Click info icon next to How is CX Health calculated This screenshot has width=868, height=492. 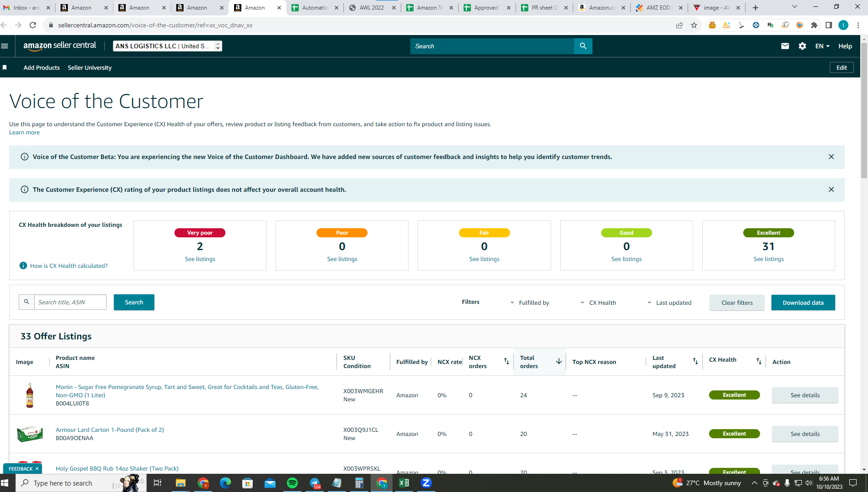tap(23, 266)
